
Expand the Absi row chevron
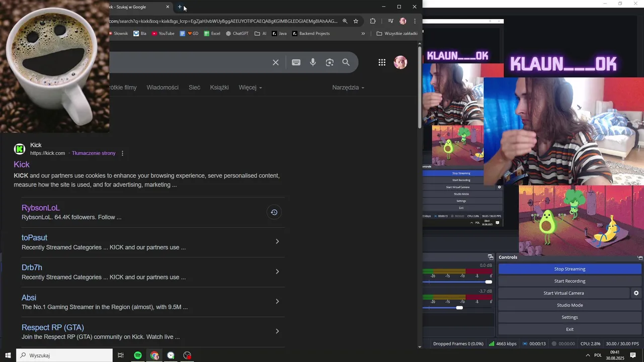(x=277, y=301)
